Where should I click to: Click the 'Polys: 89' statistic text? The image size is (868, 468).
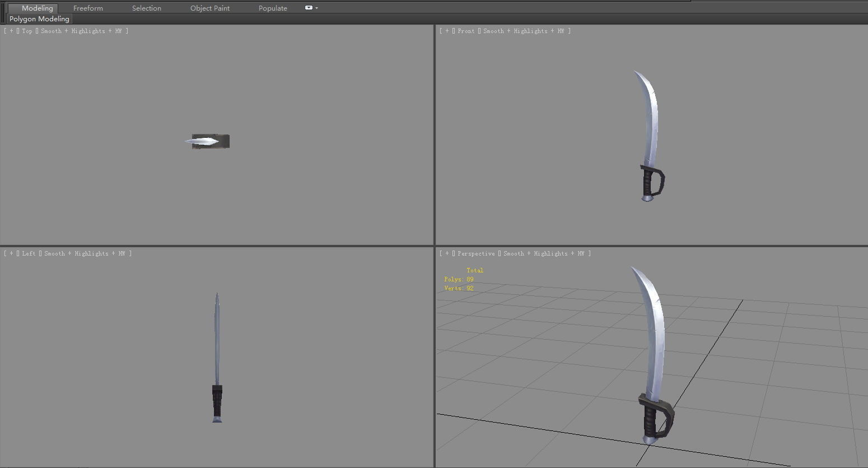point(459,279)
